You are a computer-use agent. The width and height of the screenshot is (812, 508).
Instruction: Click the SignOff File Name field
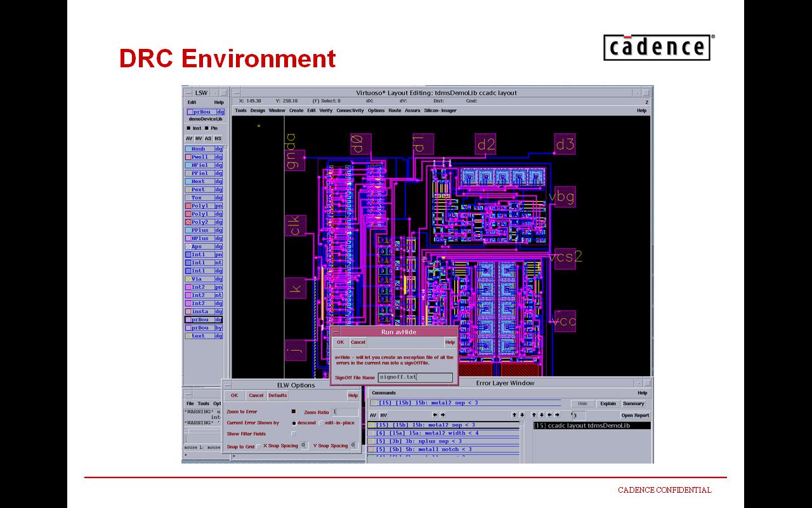416,377
